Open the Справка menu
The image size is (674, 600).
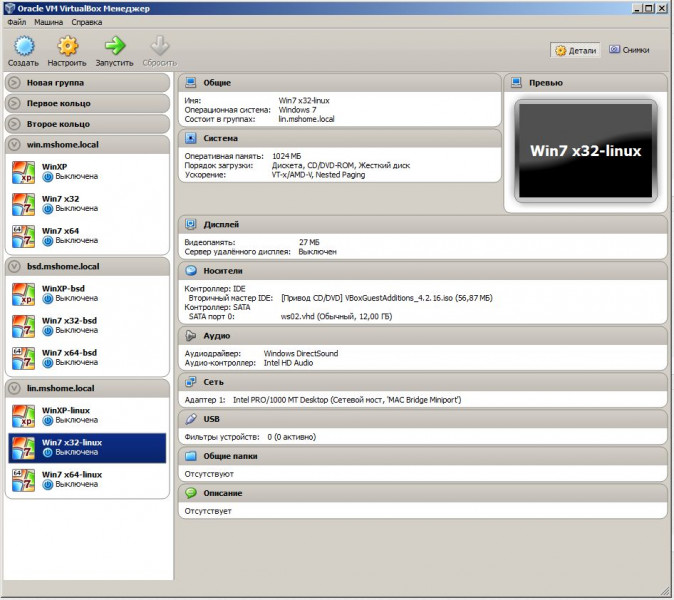coord(86,22)
